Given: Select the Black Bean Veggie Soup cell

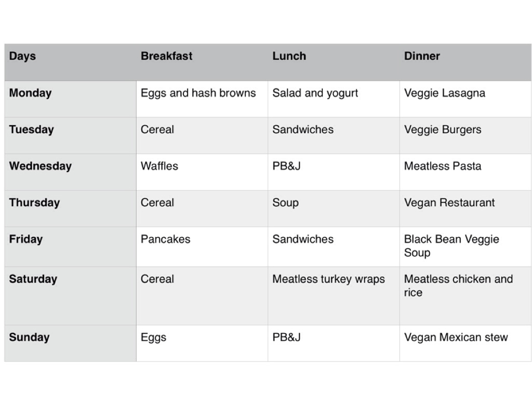Looking at the screenshot, I should [x=451, y=246].
